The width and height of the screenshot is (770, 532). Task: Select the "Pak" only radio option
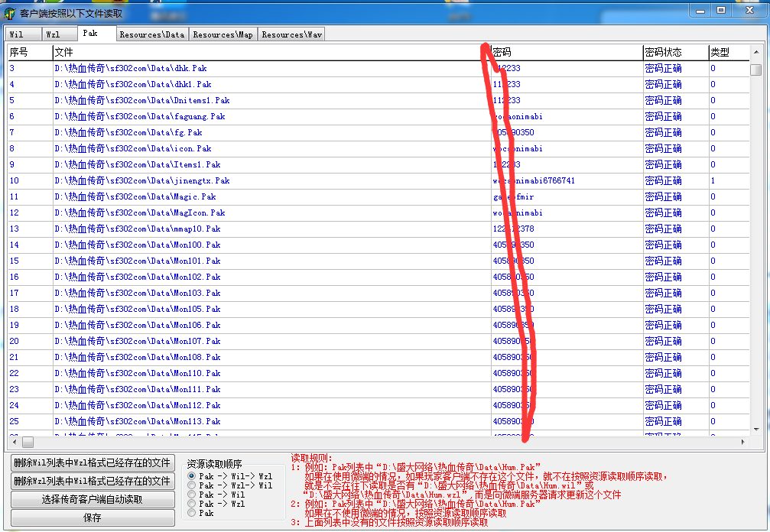[192, 513]
